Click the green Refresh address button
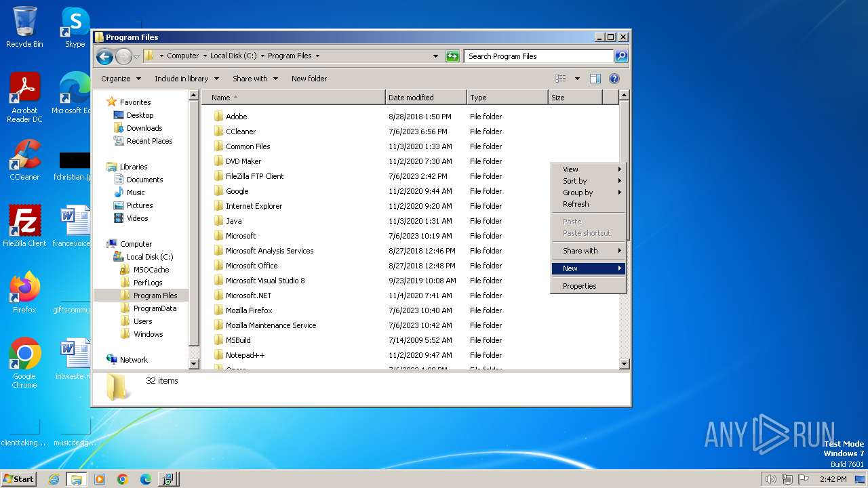Screen dimensions: 868x488 click(x=452, y=56)
